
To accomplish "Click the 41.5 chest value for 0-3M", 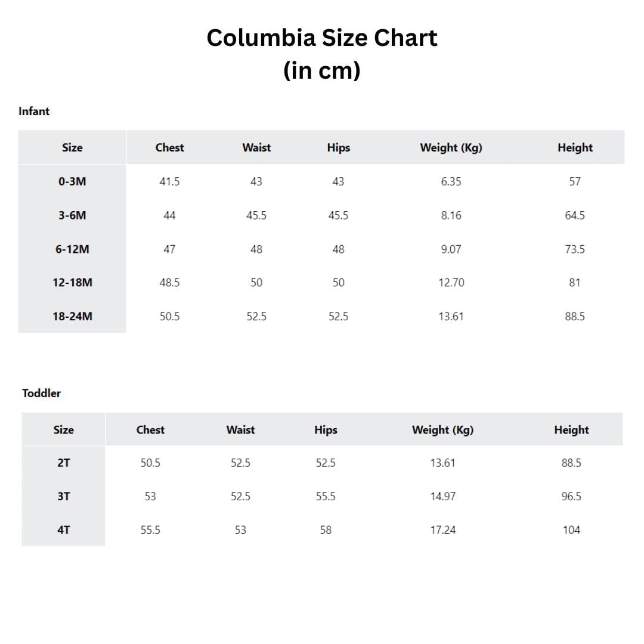I will click(169, 181).
